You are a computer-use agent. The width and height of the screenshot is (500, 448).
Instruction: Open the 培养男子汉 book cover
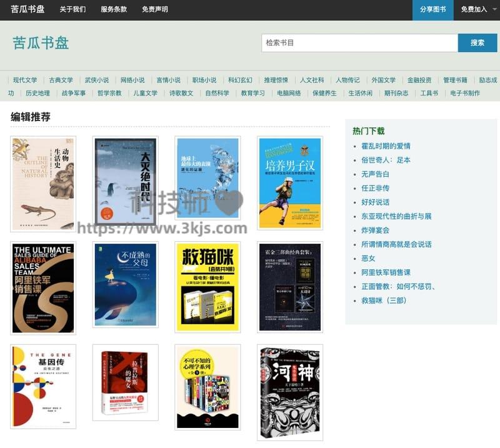click(290, 183)
